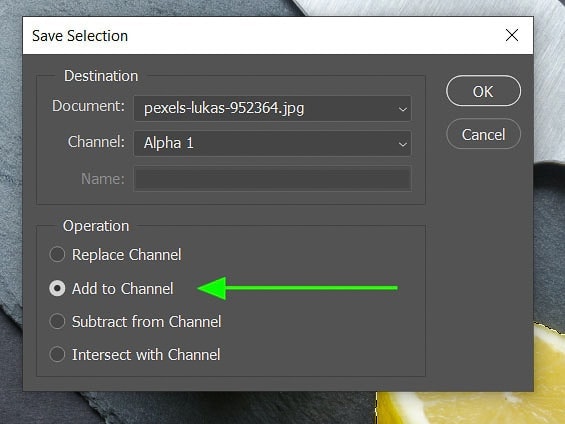Click the Destination group heading
Screen dimensions: 565x424
(x=101, y=76)
